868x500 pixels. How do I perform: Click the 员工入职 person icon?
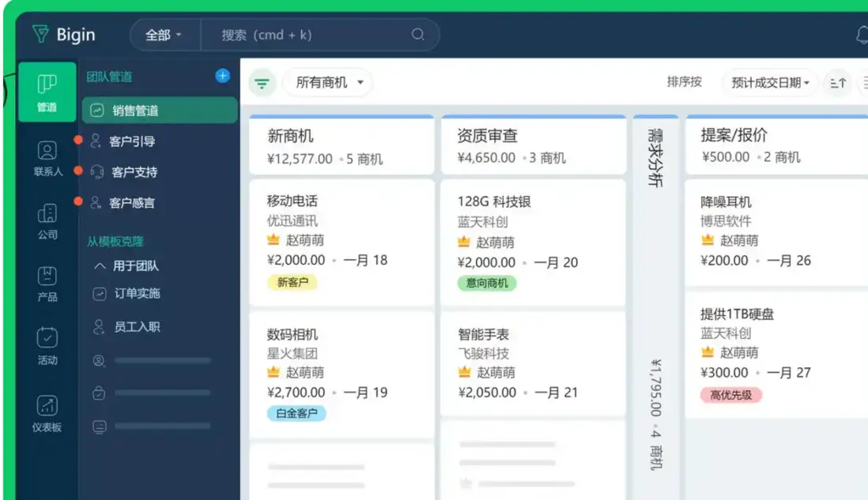(99, 327)
